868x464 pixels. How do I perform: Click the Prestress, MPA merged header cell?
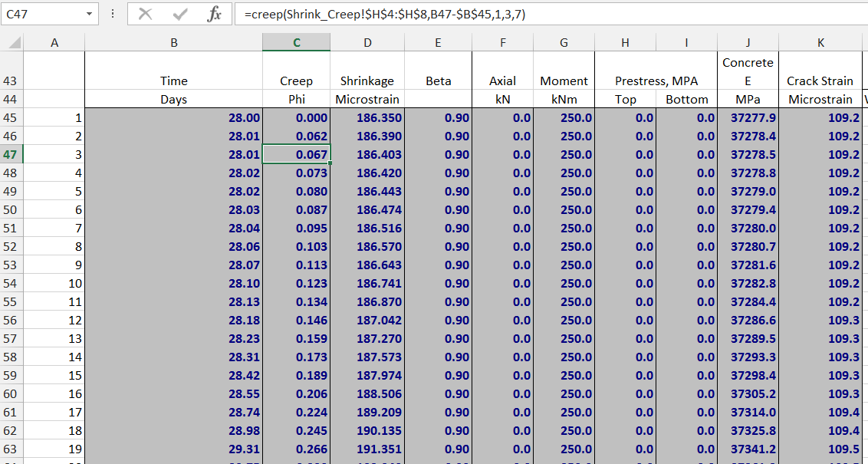point(656,81)
